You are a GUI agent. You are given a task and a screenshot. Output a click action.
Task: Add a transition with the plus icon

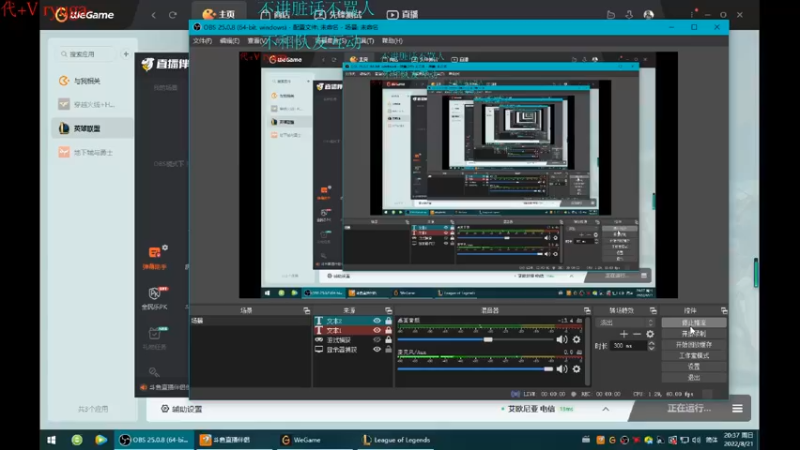623,334
